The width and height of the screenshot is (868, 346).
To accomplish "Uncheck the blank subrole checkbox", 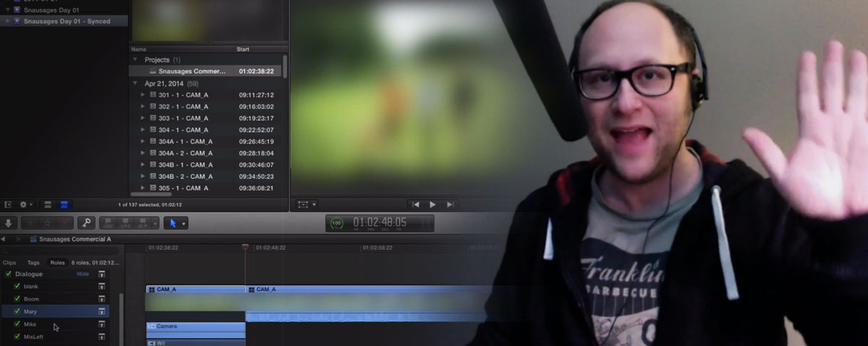I will (x=17, y=287).
